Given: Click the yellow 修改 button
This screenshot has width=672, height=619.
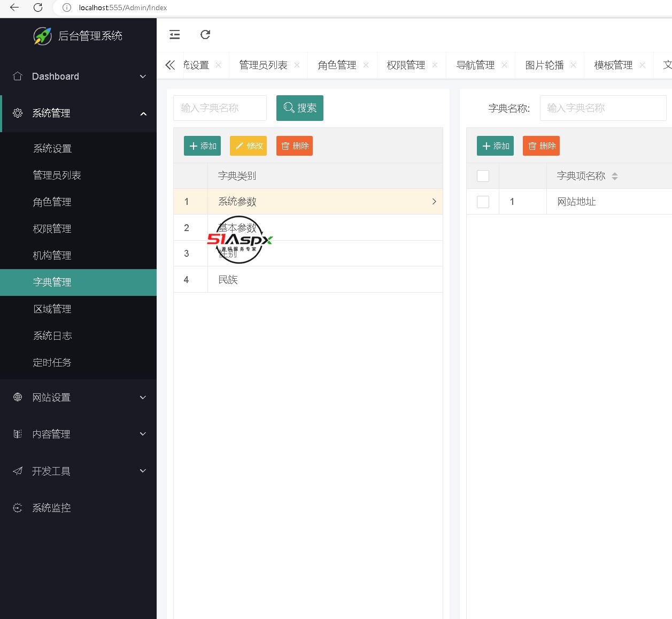Looking at the screenshot, I should click(248, 146).
